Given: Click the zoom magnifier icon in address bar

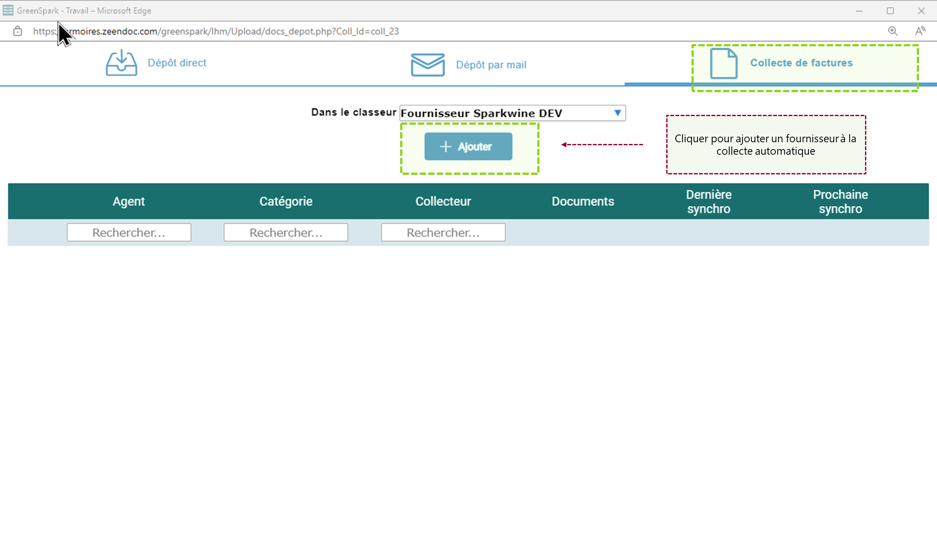Looking at the screenshot, I should click(x=892, y=31).
